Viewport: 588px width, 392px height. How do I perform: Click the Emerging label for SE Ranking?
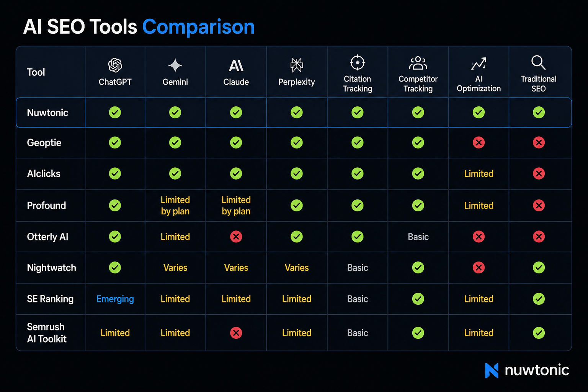click(x=115, y=299)
